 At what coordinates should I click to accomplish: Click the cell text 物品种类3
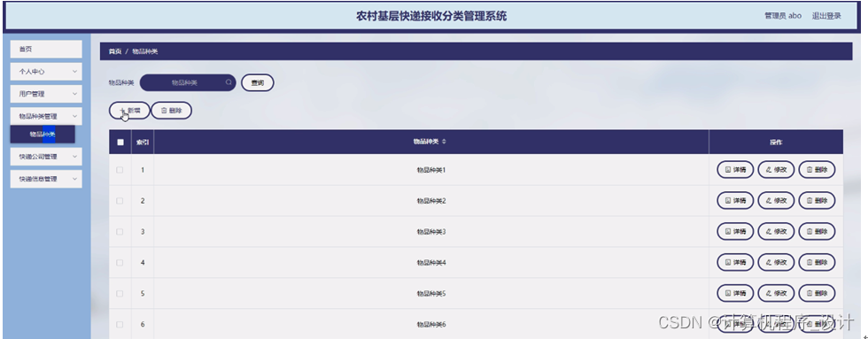tap(431, 232)
